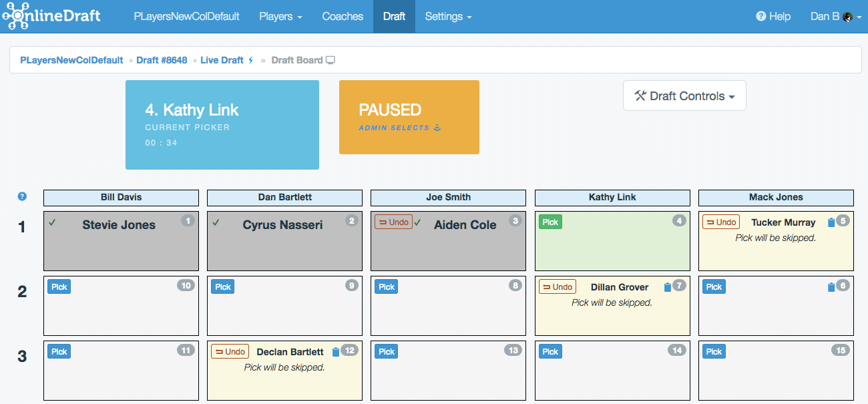Click the clipboard icon in Declan Bartlett cell
Screen dimensions: 868x404
click(x=336, y=352)
